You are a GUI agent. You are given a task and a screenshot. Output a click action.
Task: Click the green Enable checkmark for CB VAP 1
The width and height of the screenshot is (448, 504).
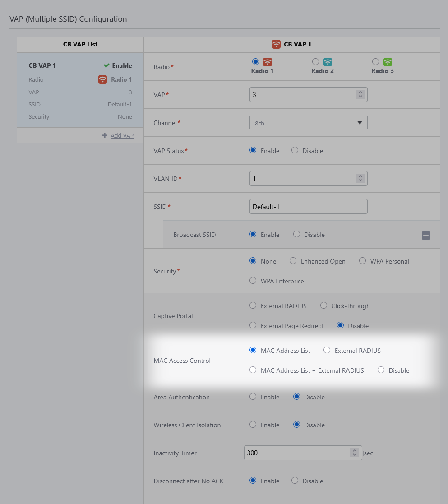106,65
